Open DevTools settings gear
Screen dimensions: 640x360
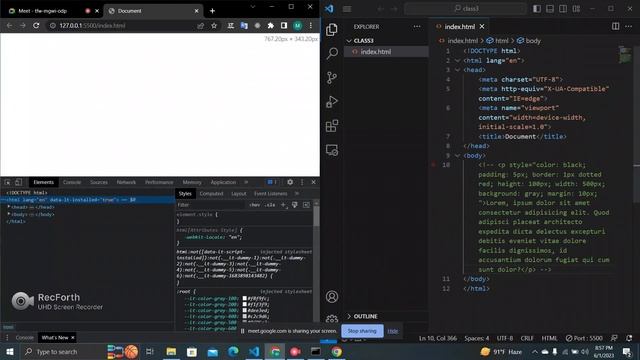(x=290, y=182)
